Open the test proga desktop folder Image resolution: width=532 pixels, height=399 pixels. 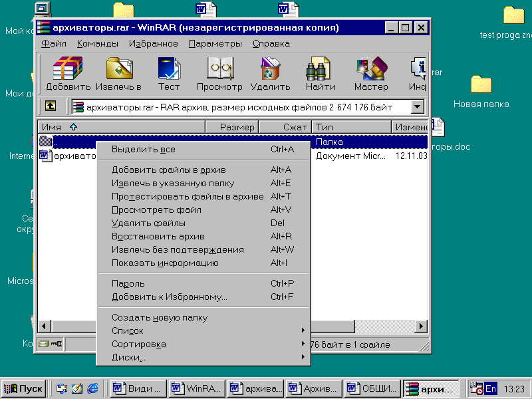coord(514,15)
